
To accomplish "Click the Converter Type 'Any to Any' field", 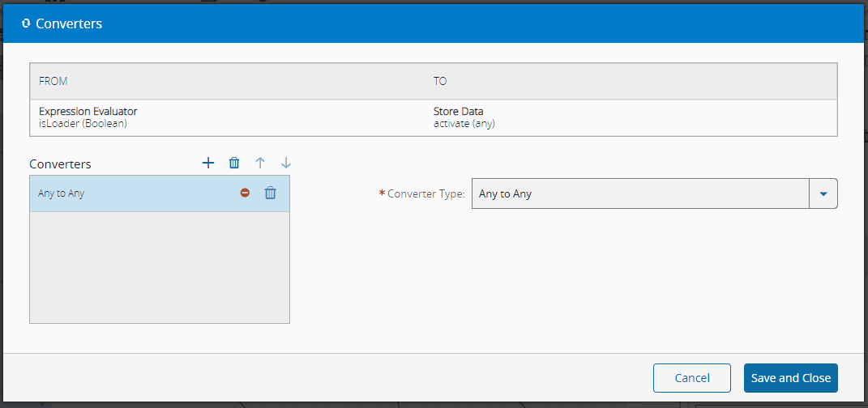I will tap(640, 193).
